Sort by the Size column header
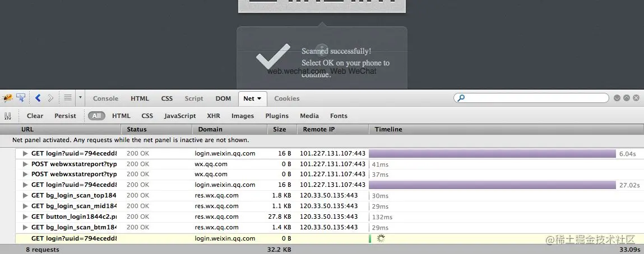 tap(282, 129)
